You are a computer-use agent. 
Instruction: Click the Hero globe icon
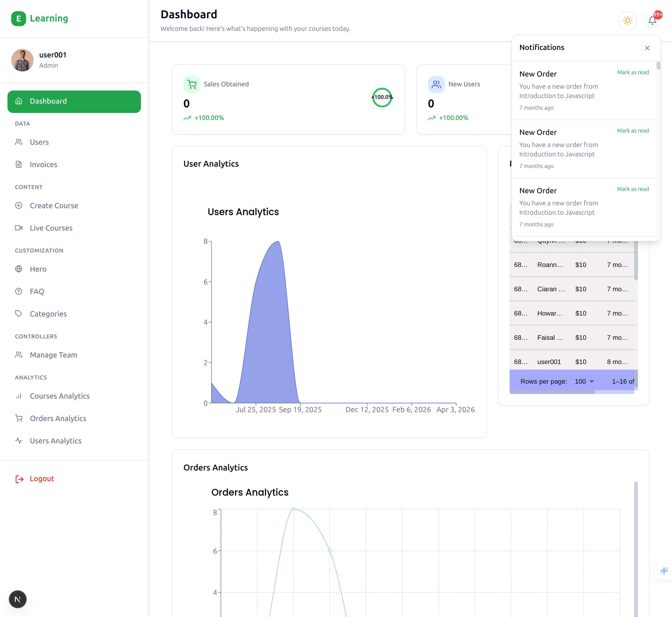pos(19,269)
